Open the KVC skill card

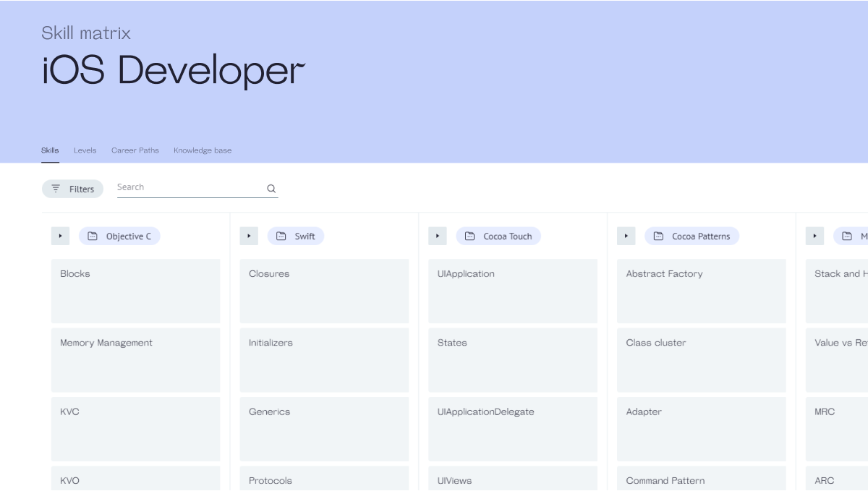pyautogui.click(x=135, y=429)
